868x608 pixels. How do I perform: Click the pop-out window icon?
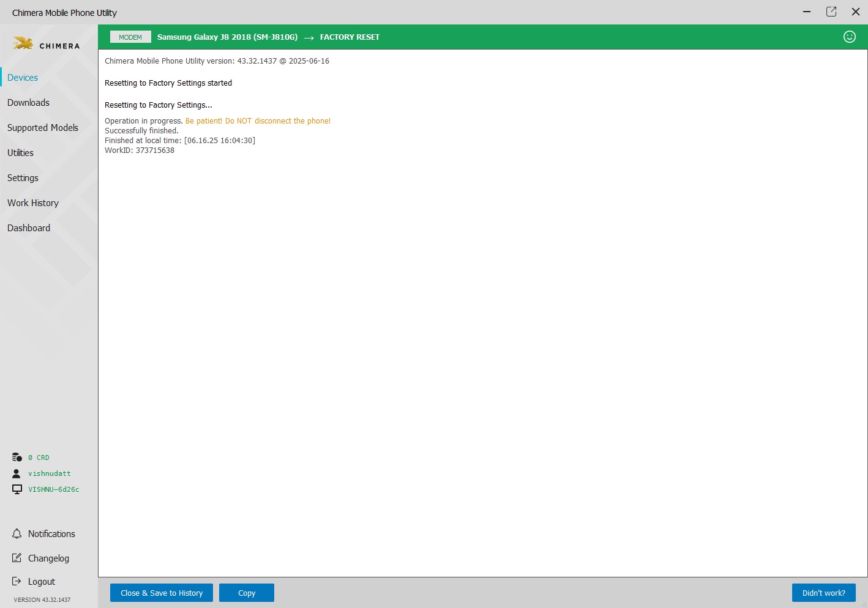pyautogui.click(x=831, y=12)
